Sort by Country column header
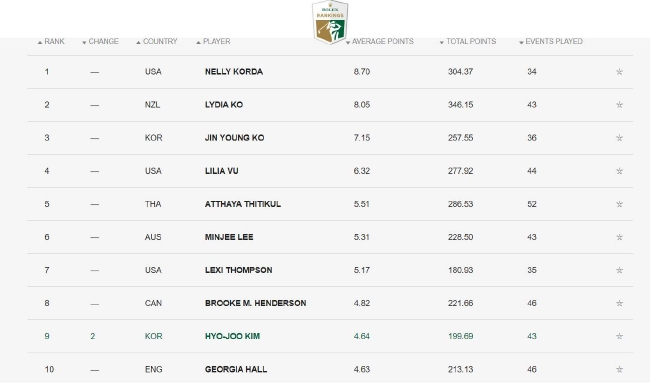The width and height of the screenshot is (650, 383). pyautogui.click(x=157, y=41)
